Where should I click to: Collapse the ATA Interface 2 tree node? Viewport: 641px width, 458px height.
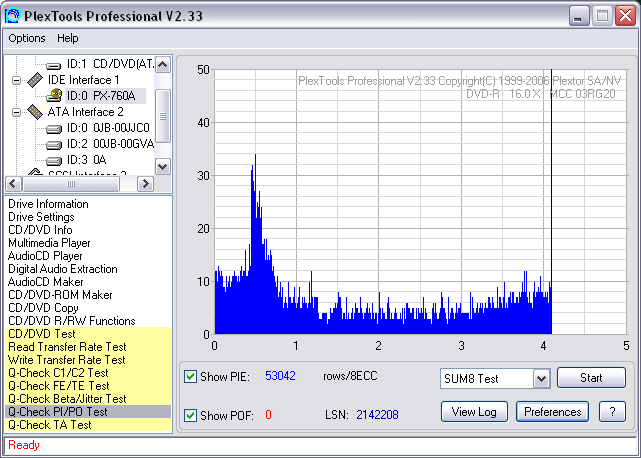click(x=16, y=112)
